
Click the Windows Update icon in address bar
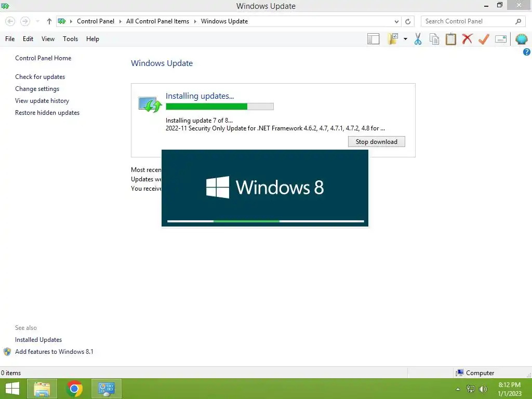tap(61, 21)
